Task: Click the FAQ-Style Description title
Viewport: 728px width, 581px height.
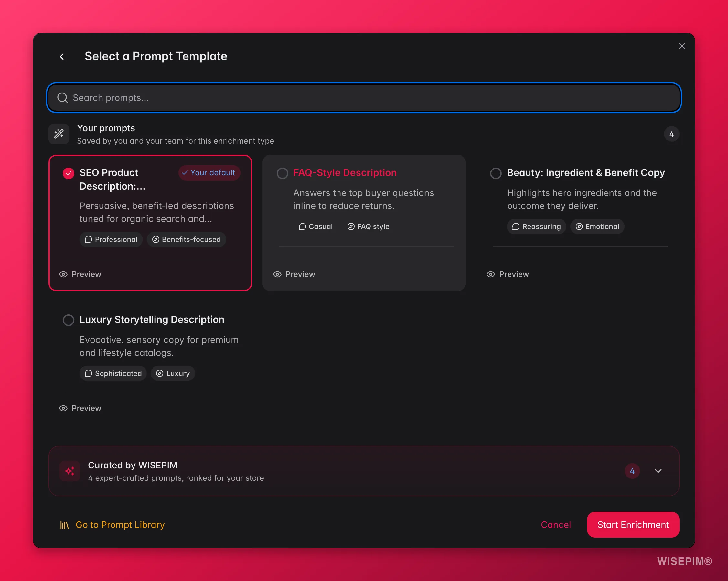Action: 345,173
